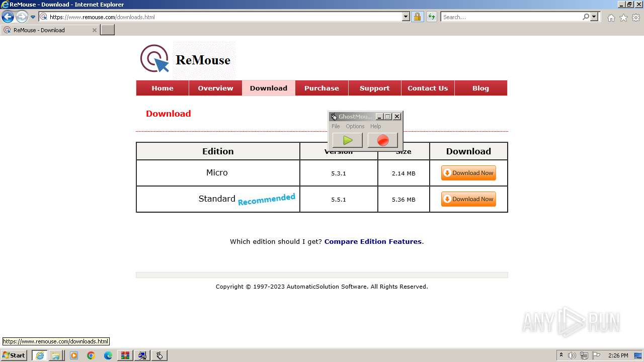Click the GhostMouse taskbar icon
644x362 pixels.
(159, 355)
